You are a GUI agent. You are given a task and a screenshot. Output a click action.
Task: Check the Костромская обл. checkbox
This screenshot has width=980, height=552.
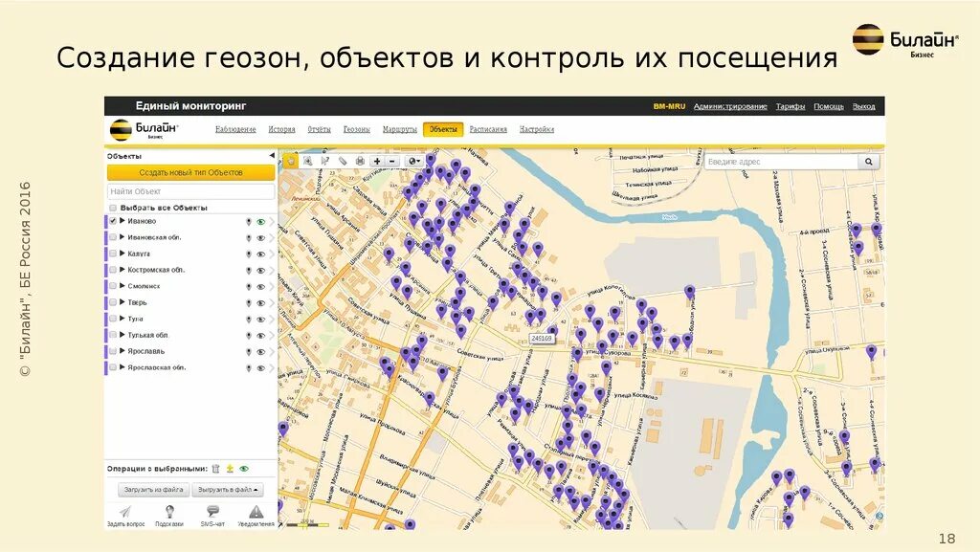113,270
